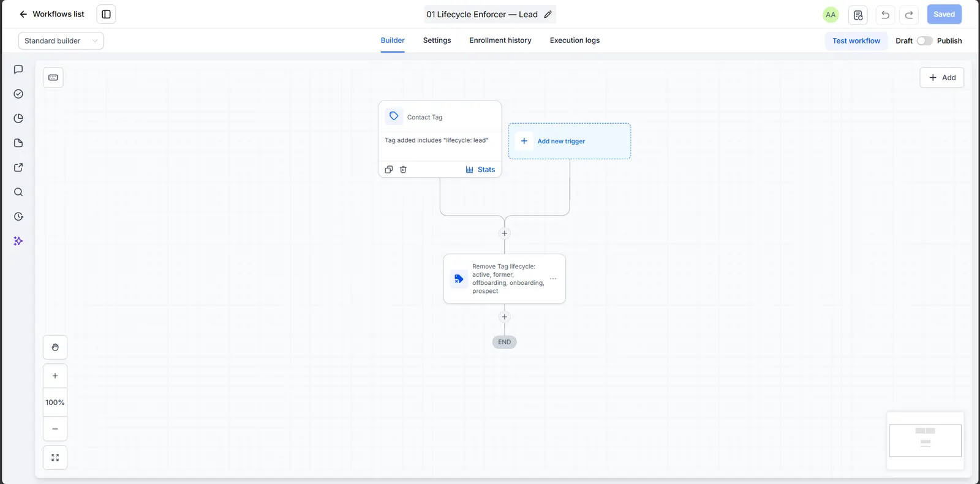Viewport: 980px width, 484px height.
Task: Open the history clock sidebar icon
Action: 18,216
